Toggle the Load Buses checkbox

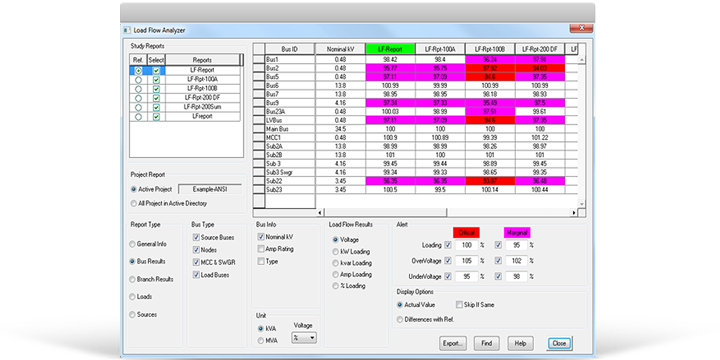[196, 275]
